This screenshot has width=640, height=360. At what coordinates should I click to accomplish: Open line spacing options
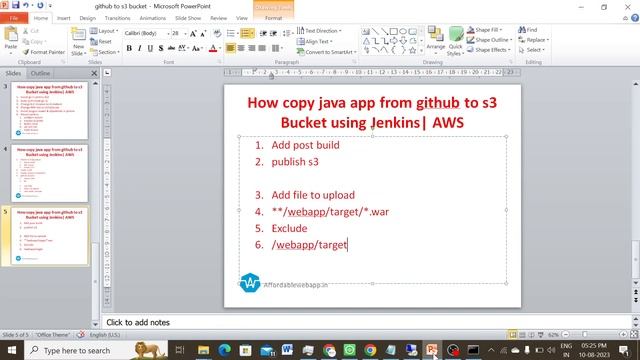point(288,33)
